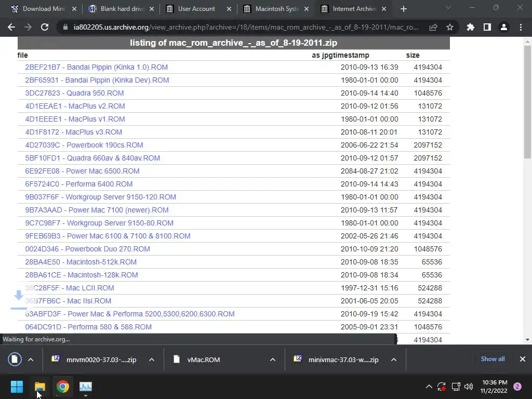This screenshot has width=532, height=399.
Task: Show hidden system tray icons
Action: (429, 387)
